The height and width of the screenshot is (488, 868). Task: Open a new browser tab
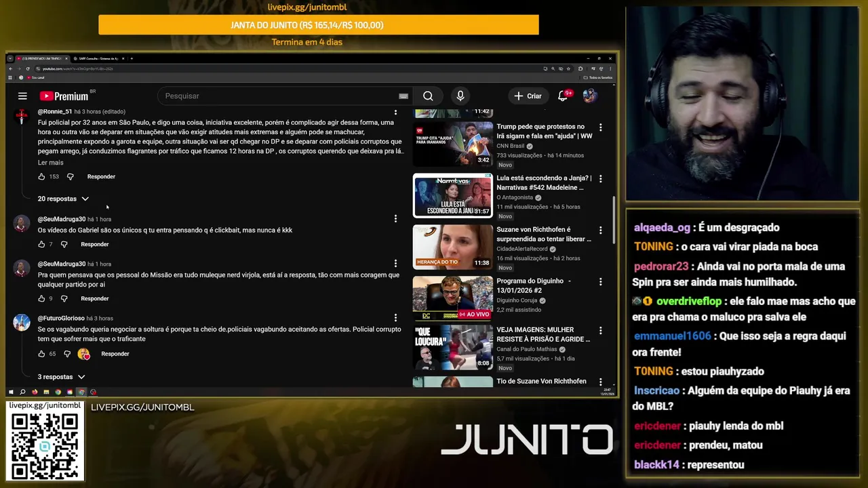(132, 58)
